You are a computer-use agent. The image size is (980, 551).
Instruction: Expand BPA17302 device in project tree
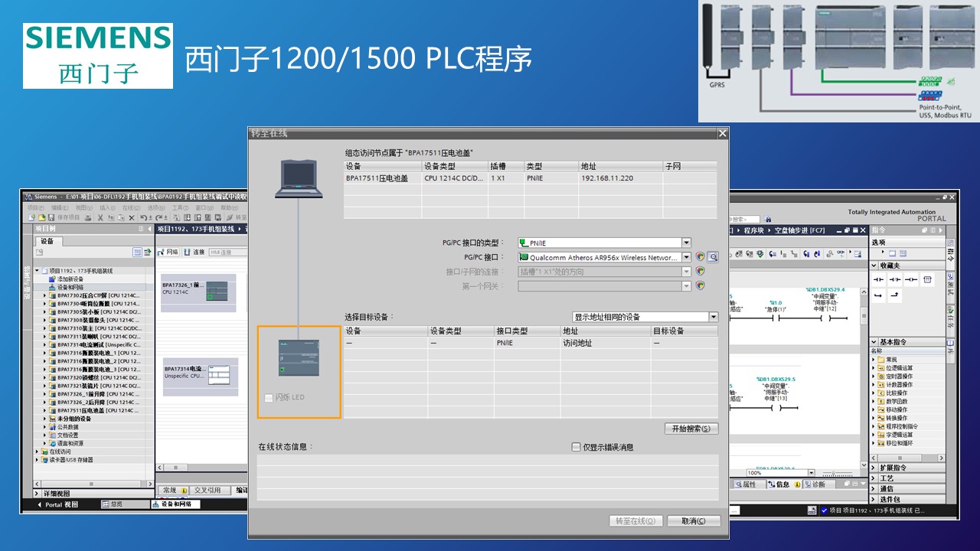point(44,295)
